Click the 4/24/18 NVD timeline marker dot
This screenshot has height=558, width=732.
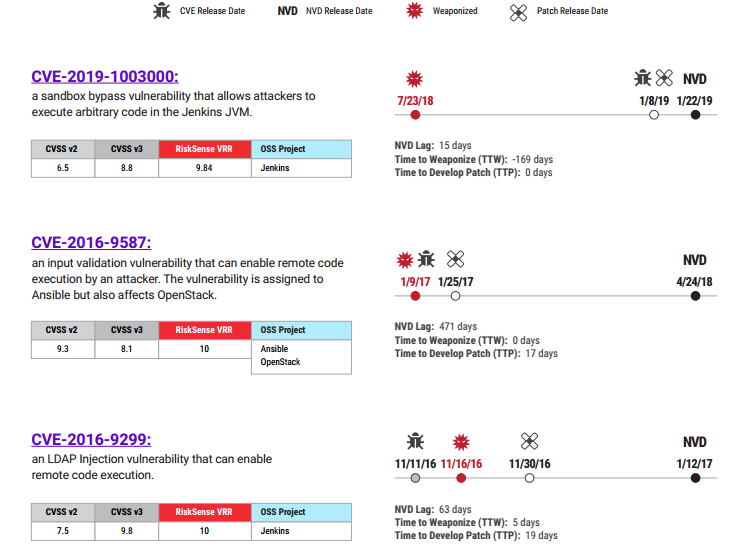point(695,296)
